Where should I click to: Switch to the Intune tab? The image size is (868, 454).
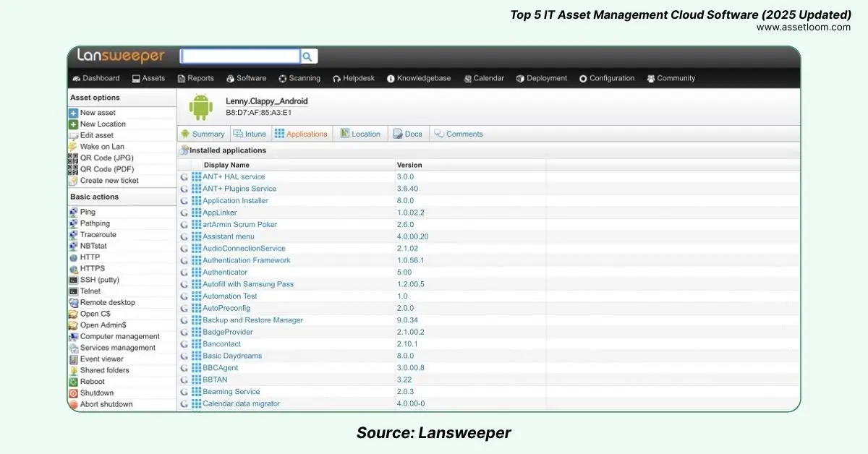(250, 134)
